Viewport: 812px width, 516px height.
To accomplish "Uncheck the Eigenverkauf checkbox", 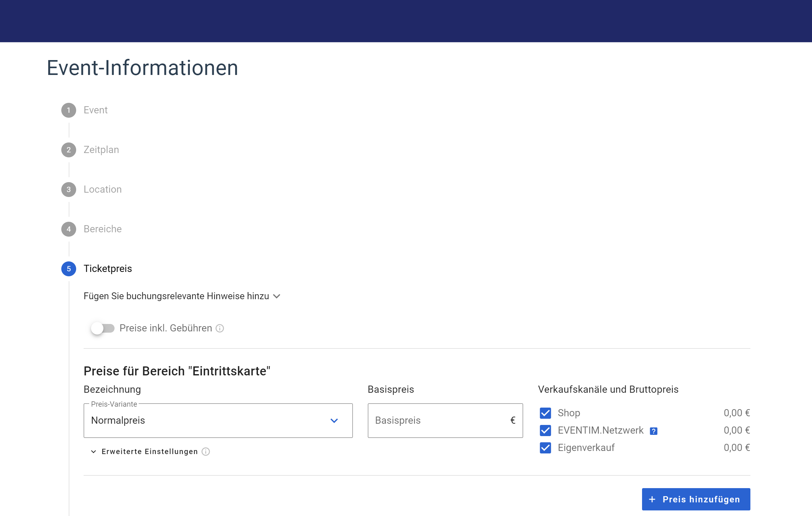I will pos(545,448).
